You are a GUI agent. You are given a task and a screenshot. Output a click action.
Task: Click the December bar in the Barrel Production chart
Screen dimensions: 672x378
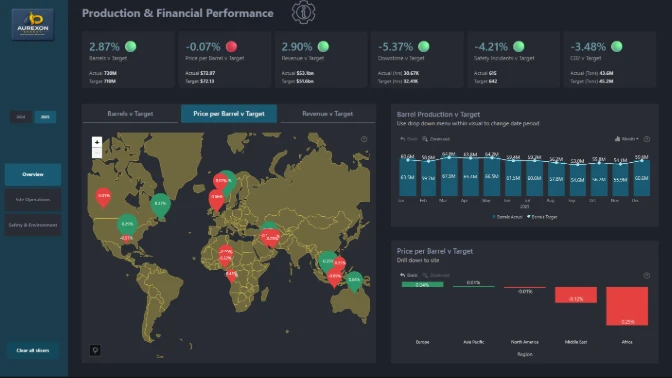point(642,178)
